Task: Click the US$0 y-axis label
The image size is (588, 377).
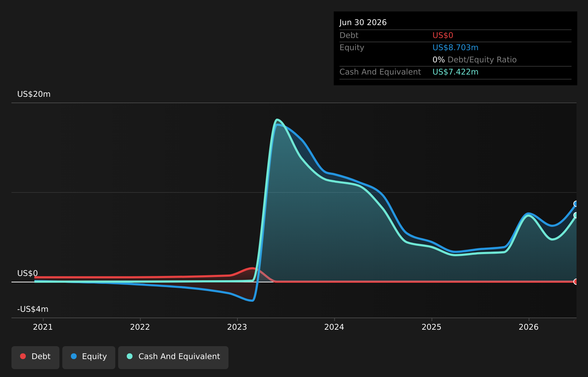Action: (28, 273)
